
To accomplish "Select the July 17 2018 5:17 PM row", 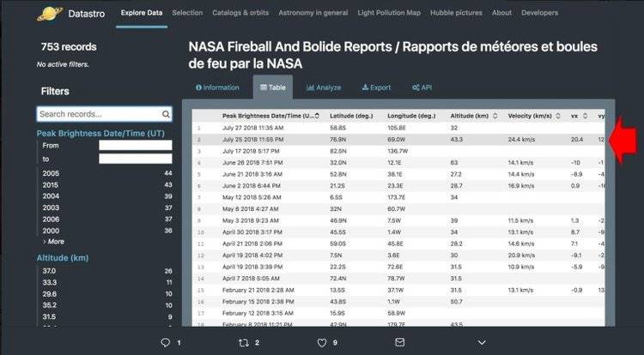I will [398, 151].
